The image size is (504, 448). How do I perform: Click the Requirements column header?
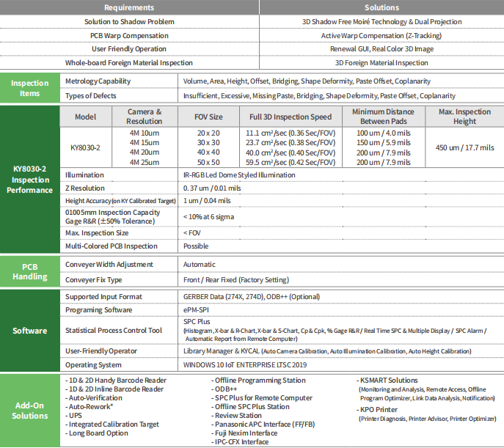(x=129, y=7)
